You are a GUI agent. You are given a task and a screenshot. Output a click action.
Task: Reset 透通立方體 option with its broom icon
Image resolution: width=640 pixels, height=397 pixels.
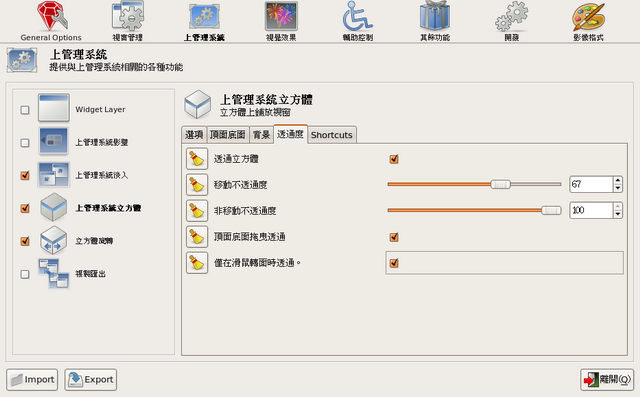click(x=197, y=159)
